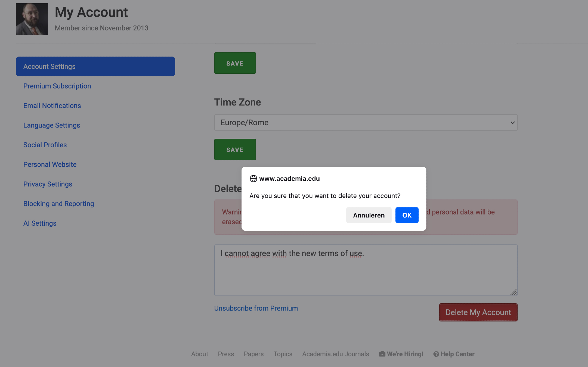
Task: Go to Premium Subscription settings
Action: pos(57,86)
